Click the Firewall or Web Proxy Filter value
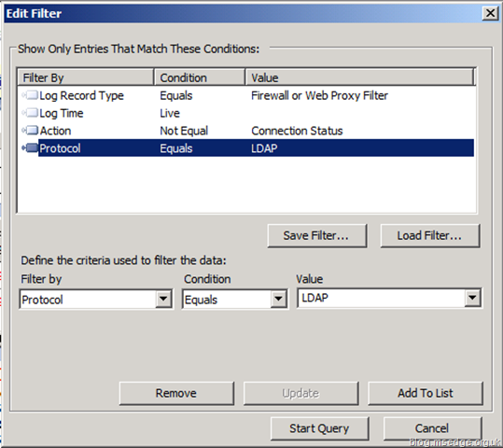The width and height of the screenshot is (503, 448). point(319,95)
